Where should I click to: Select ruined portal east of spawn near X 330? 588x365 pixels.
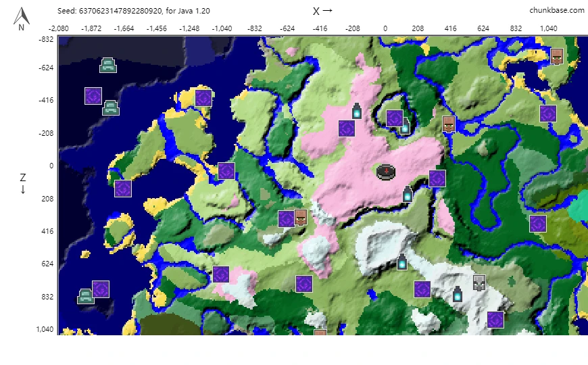point(437,178)
